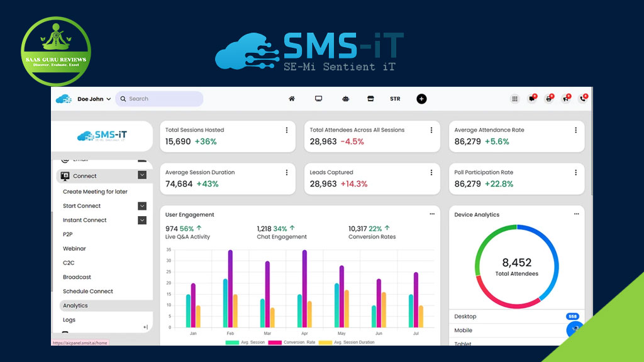Open Broadcast in the sidebar
This screenshot has width=644, height=362.
point(77,277)
